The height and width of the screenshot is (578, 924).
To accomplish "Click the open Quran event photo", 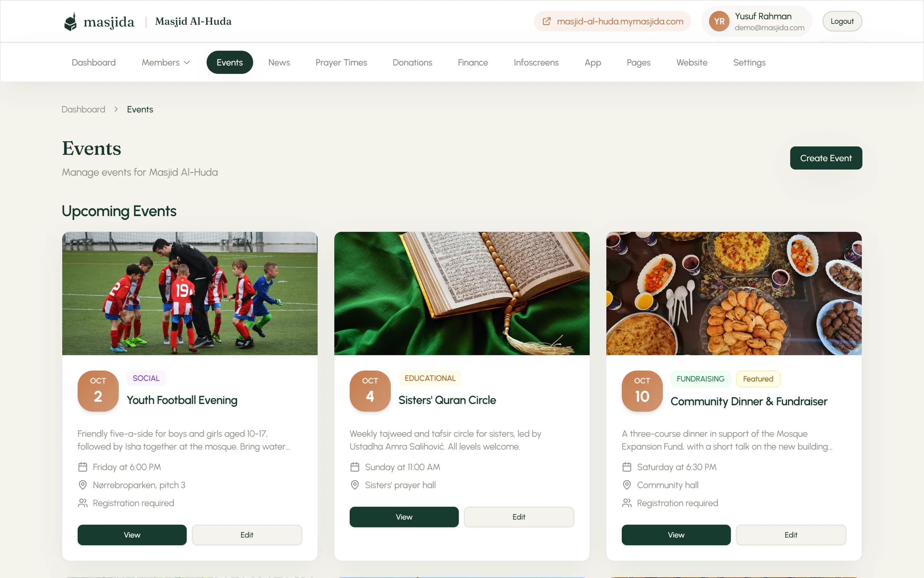I will (x=462, y=293).
